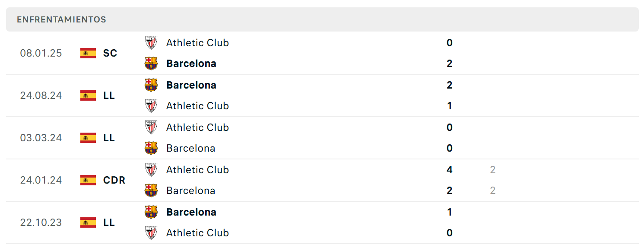Click Barcelona crest in 22.10.23 match
The image size is (644, 251).
click(x=151, y=212)
